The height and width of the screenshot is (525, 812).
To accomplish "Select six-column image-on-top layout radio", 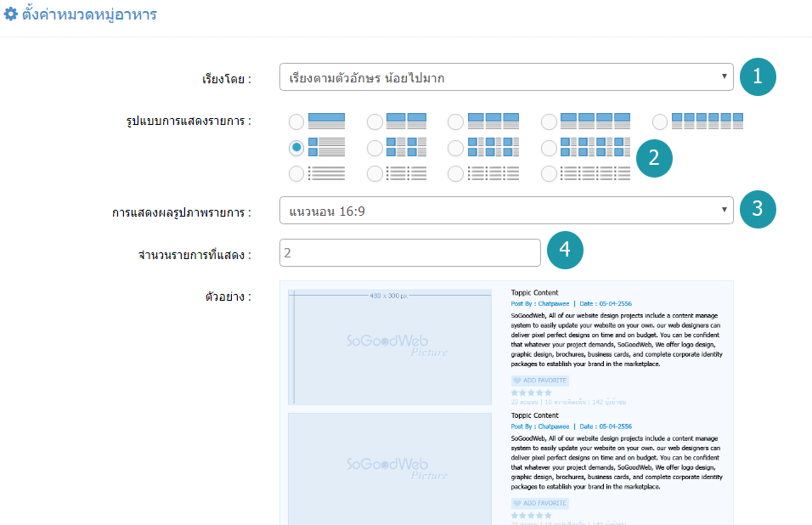I will pos(660,122).
